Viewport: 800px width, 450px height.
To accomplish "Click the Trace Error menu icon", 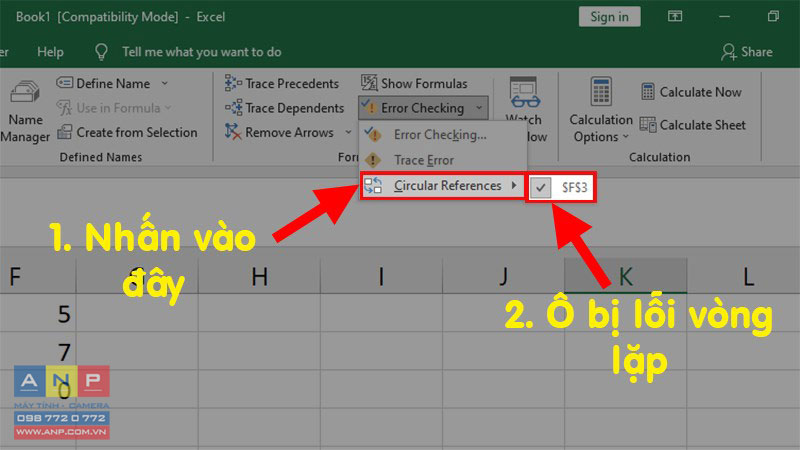I will pyautogui.click(x=373, y=160).
